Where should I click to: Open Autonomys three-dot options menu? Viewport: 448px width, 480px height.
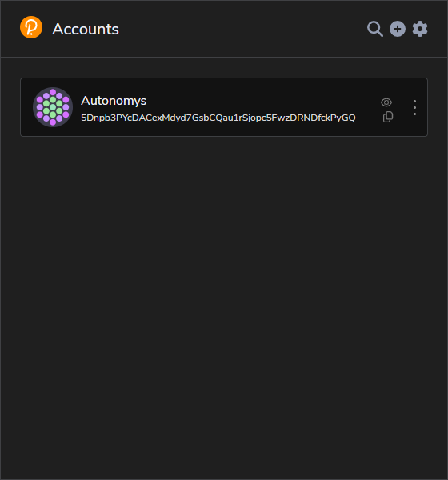[x=414, y=107]
